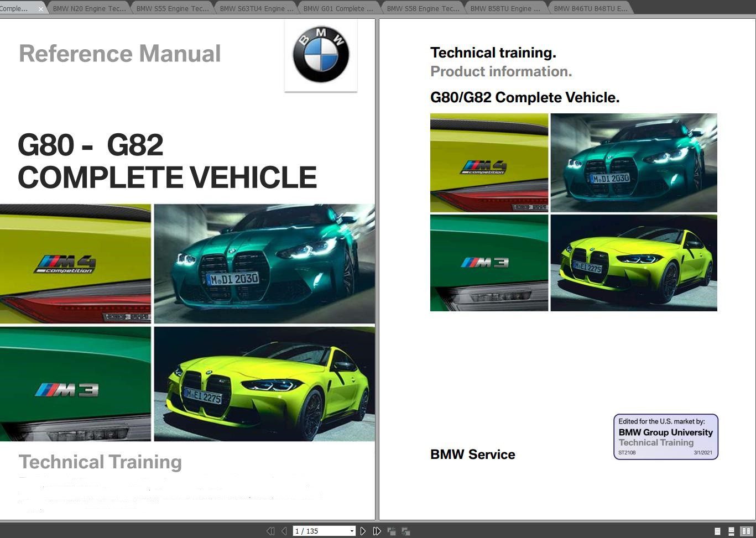Viewport: 756px width, 538px height.
Task: Click the left page M4 competition badge photo
Action: click(75, 264)
